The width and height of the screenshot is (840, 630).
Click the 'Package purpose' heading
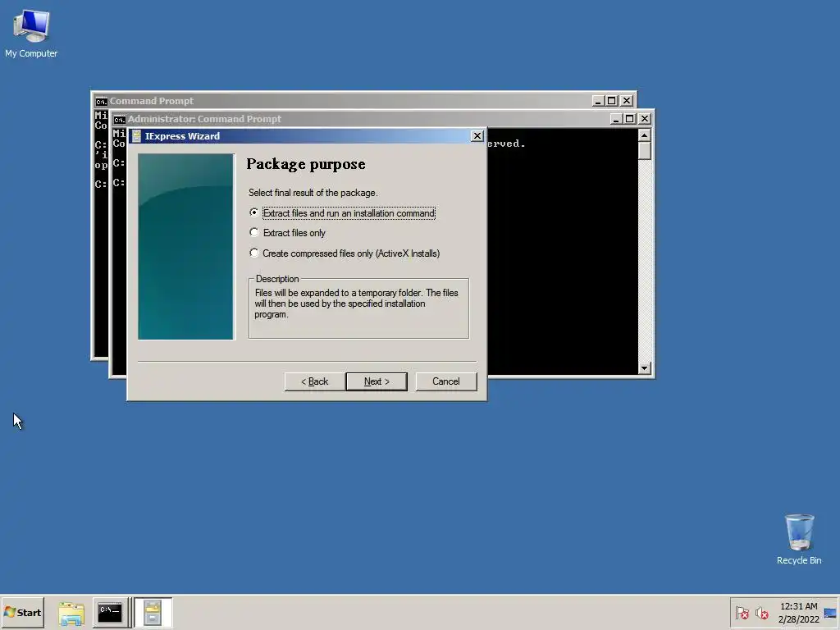(306, 164)
